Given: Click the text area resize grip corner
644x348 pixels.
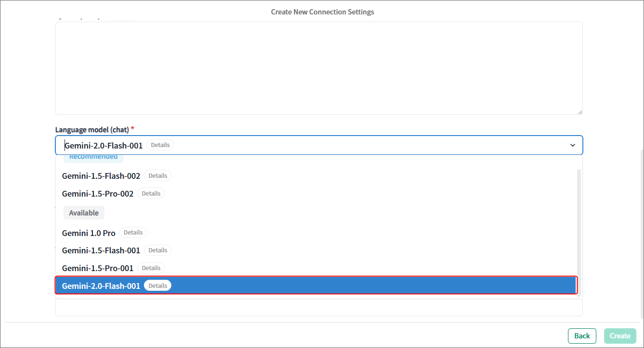Looking at the screenshot, I should pos(580,112).
